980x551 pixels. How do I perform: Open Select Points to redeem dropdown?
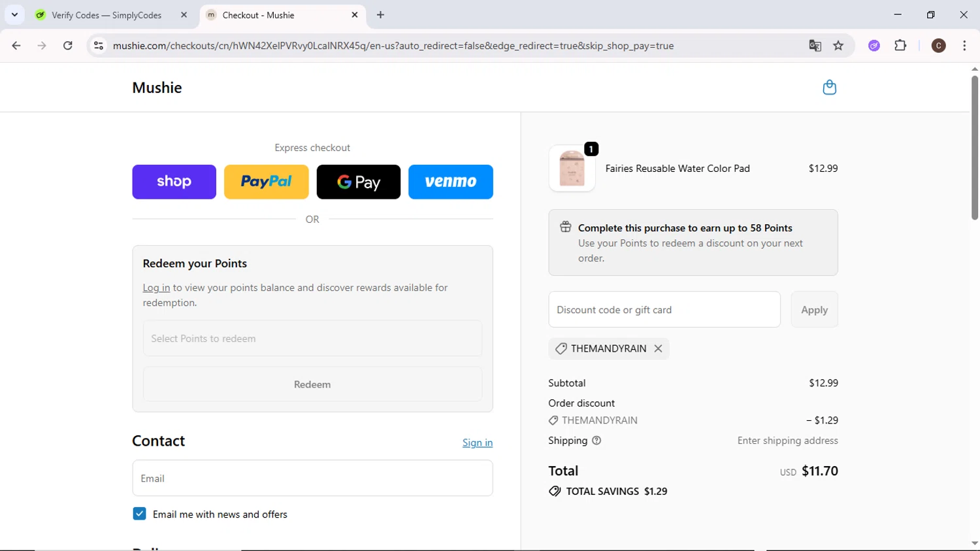312,339
